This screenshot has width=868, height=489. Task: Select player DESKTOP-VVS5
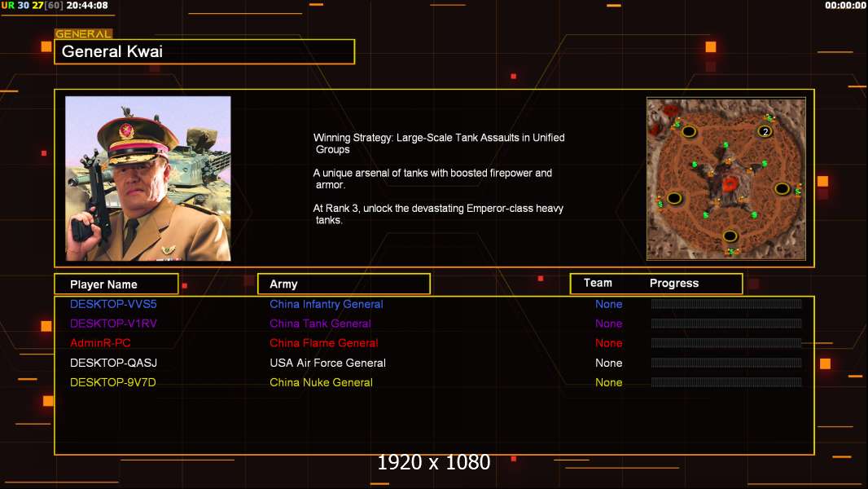tap(113, 304)
